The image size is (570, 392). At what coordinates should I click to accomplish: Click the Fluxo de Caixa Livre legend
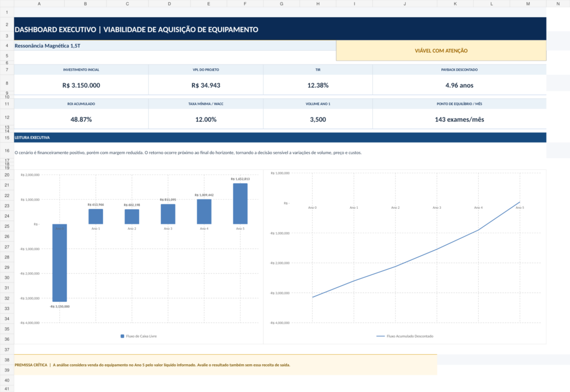pyautogui.click(x=139, y=336)
